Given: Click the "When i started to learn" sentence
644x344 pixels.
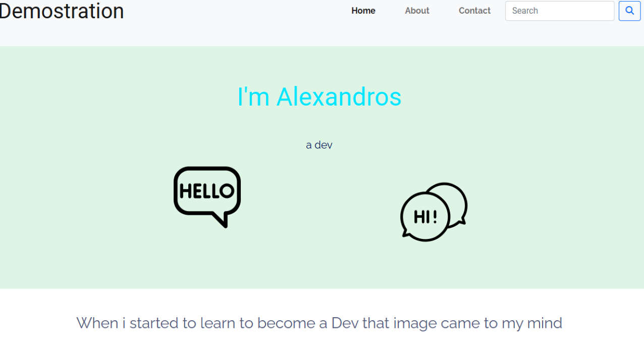Looking at the screenshot, I should 319,323.
